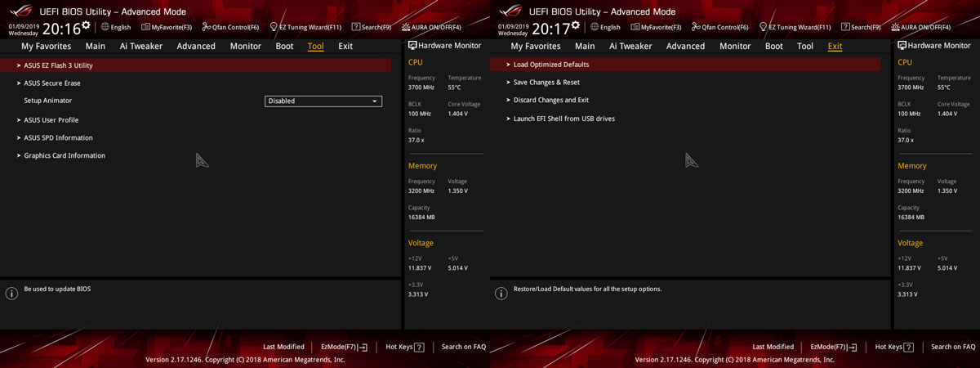This screenshot has height=368, width=980.
Task: Click Last Modified in right screen footer
Action: click(x=773, y=347)
